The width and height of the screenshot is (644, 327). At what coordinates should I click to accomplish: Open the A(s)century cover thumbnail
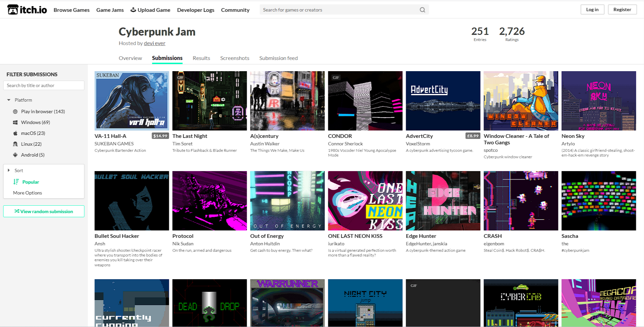[x=287, y=101]
